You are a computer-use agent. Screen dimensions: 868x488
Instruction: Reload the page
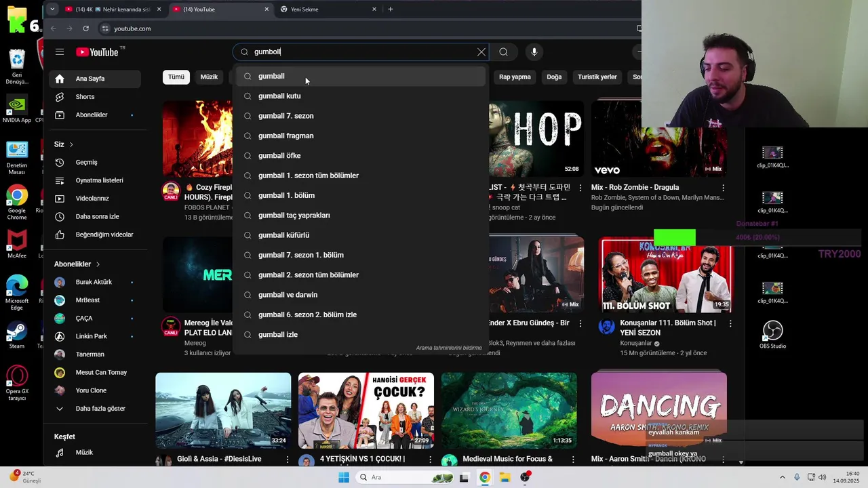click(85, 28)
